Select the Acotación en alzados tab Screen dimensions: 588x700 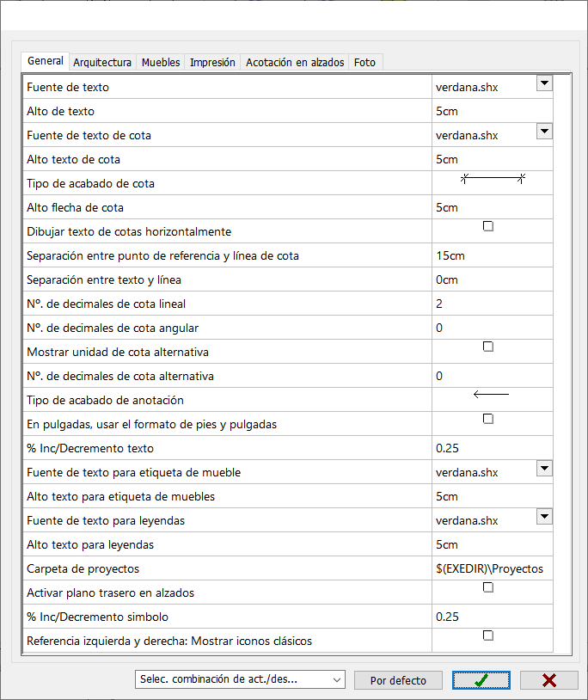pyautogui.click(x=295, y=63)
